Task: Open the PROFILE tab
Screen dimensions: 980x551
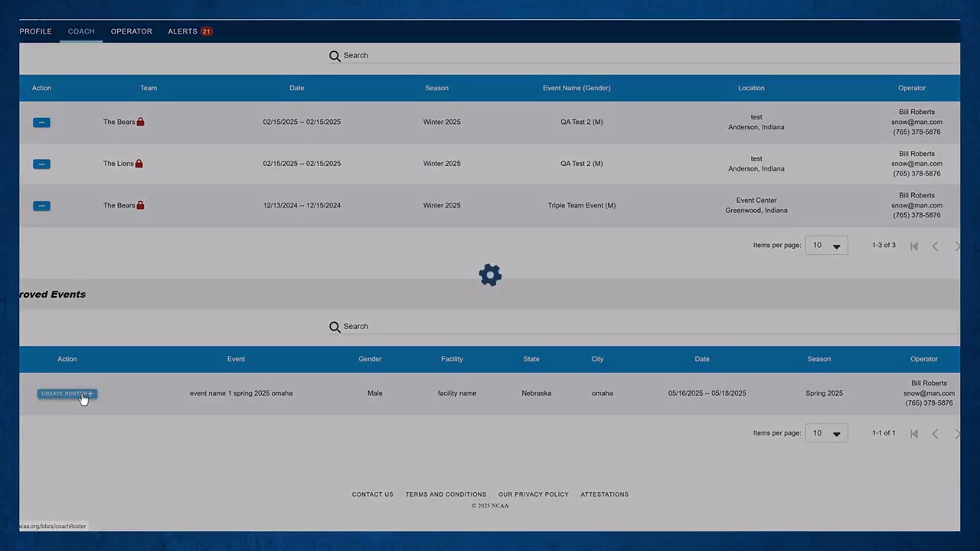Action: tap(35, 31)
